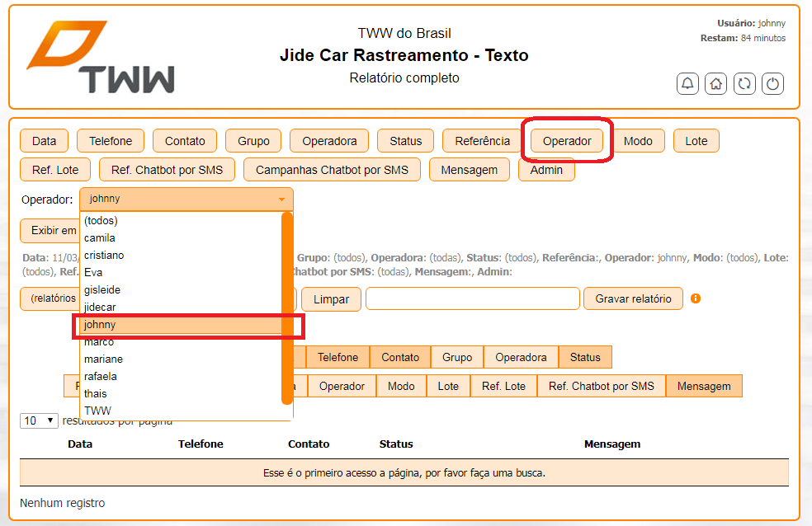
Task: Go to home via house icon
Action: tap(715, 84)
